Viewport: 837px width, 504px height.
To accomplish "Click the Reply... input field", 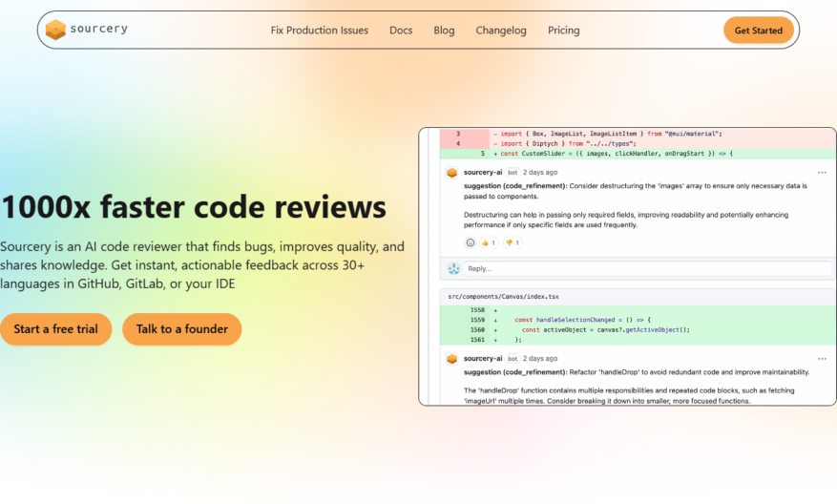I will point(647,268).
